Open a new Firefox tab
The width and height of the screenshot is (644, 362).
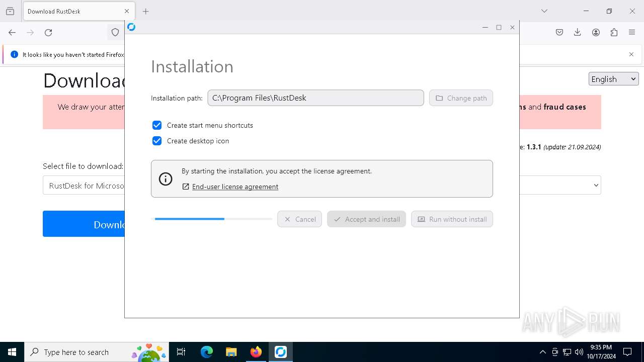(x=145, y=11)
